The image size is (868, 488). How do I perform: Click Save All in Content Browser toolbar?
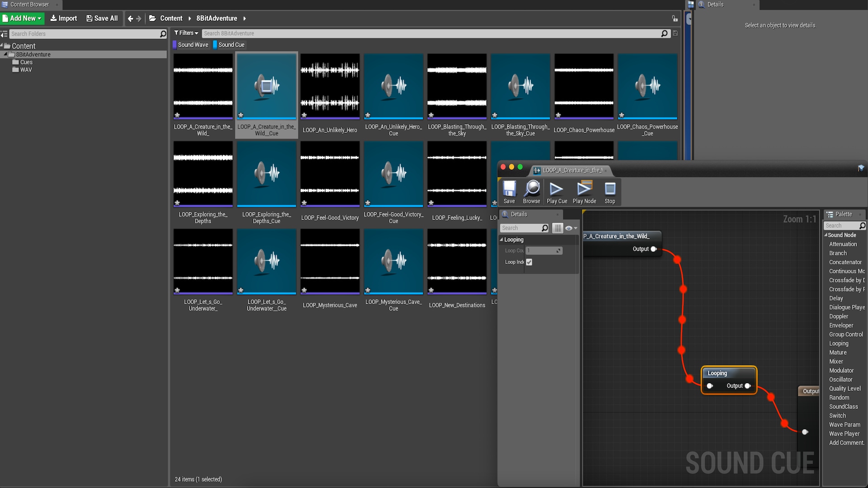coord(102,19)
